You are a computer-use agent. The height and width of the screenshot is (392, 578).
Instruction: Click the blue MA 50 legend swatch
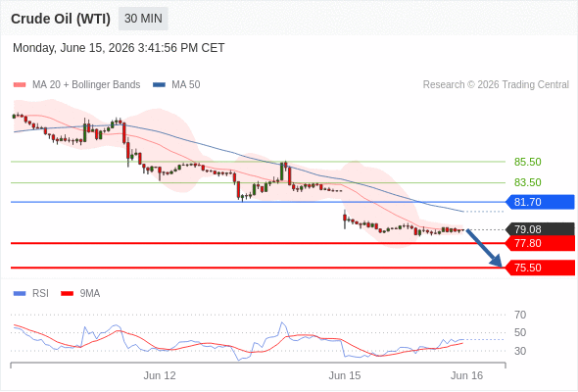coord(160,85)
